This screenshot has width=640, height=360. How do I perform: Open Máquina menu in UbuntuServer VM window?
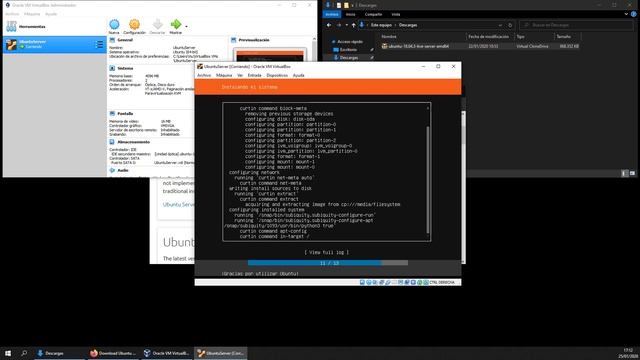point(224,75)
